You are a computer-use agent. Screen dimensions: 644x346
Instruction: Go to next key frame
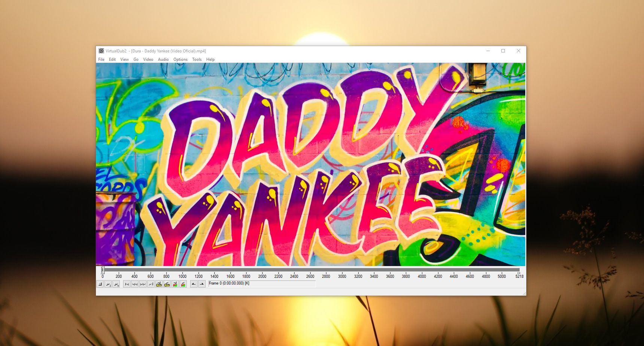[167, 284]
